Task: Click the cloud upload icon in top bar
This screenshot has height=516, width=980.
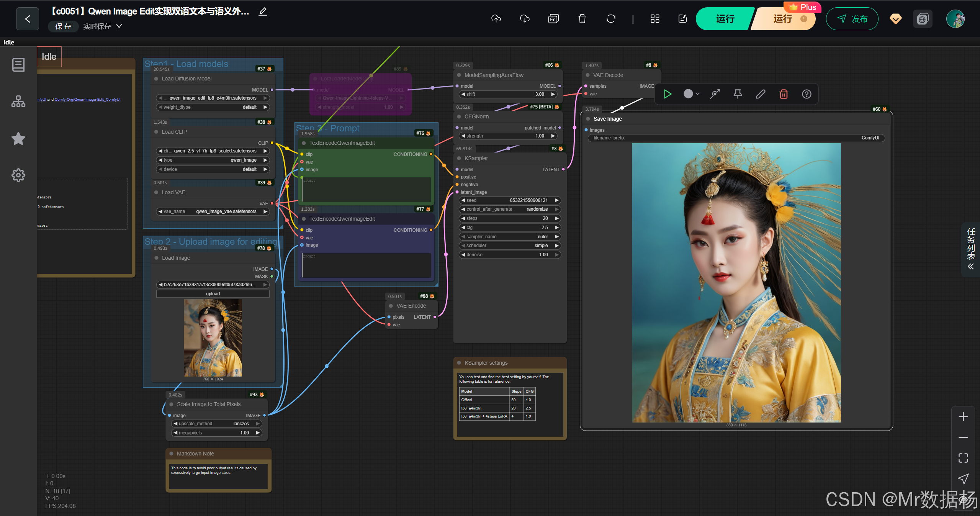Action: pos(496,19)
